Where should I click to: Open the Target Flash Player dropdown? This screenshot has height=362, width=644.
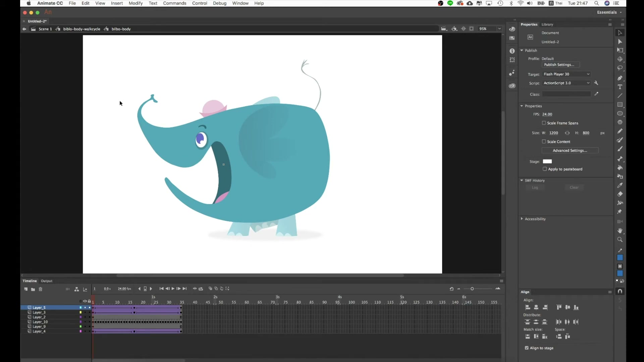tap(567, 74)
